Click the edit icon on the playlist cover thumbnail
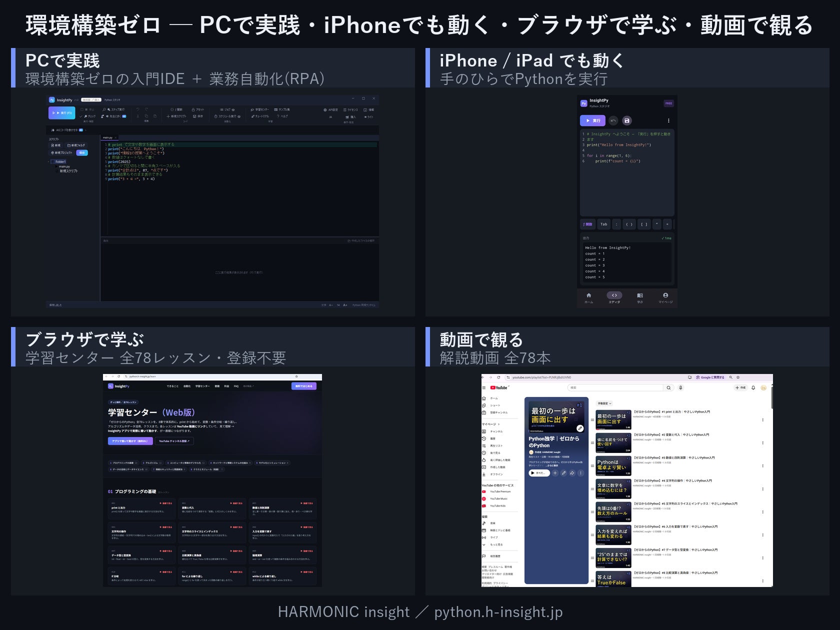This screenshot has width=840, height=630. click(579, 428)
